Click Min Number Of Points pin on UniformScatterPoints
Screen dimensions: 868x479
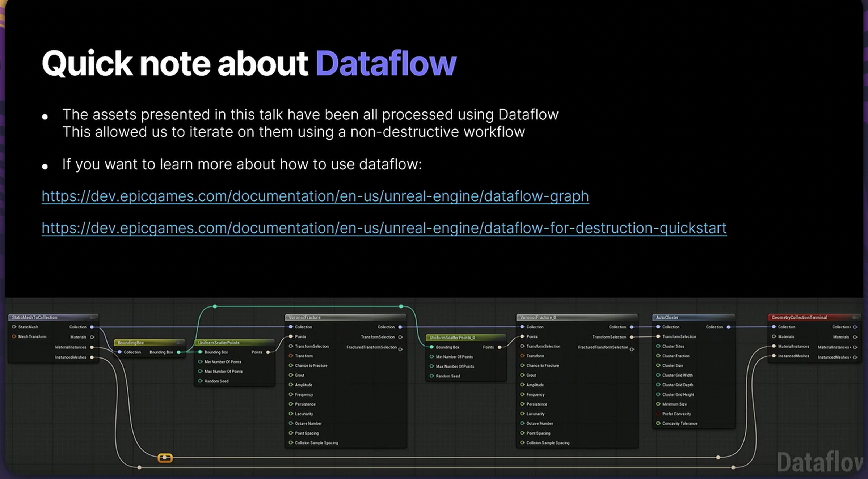click(200, 361)
